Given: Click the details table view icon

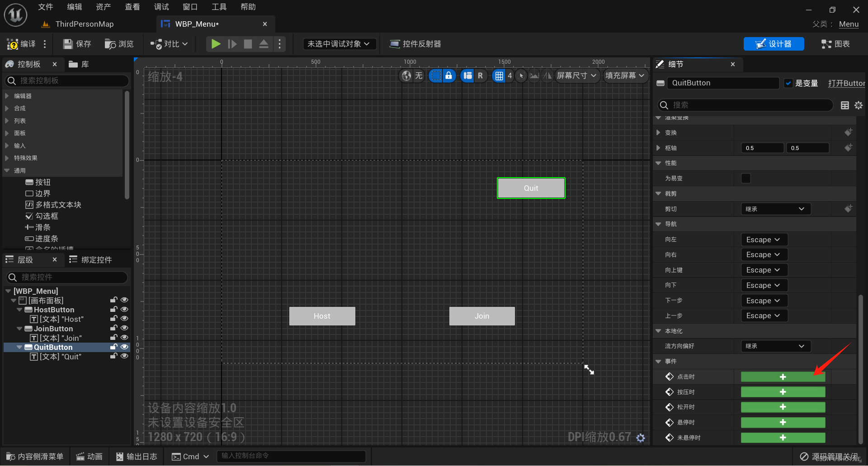Looking at the screenshot, I should 844,105.
